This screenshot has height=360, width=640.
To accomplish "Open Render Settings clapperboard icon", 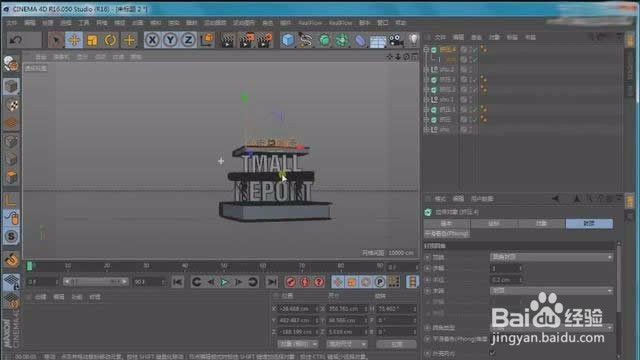I will [264, 40].
